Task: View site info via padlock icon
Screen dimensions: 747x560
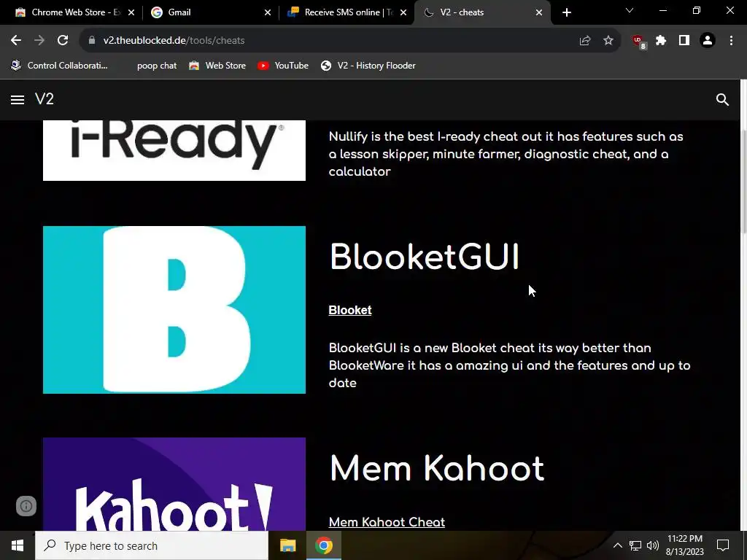Action: (92, 41)
